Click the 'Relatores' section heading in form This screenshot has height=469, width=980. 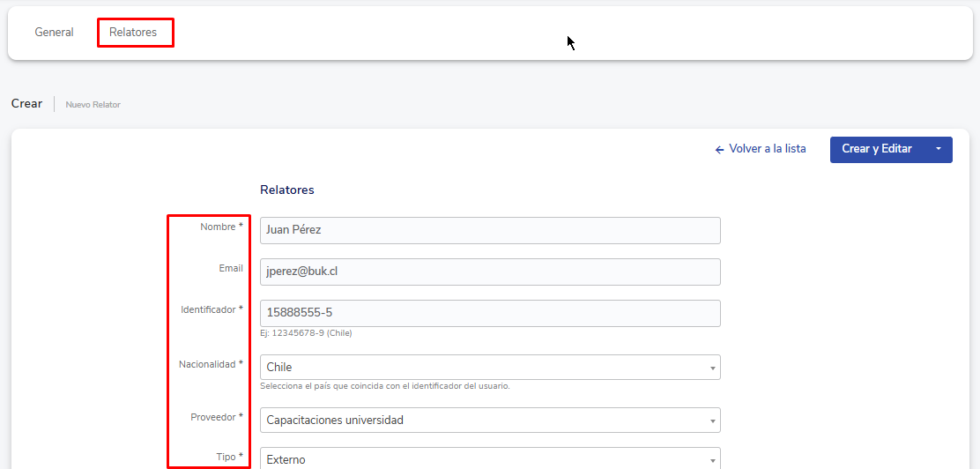(x=287, y=190)
